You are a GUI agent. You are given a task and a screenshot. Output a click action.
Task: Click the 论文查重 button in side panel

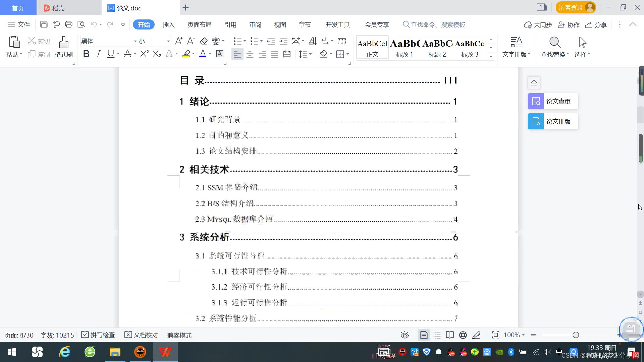(553, 101)
